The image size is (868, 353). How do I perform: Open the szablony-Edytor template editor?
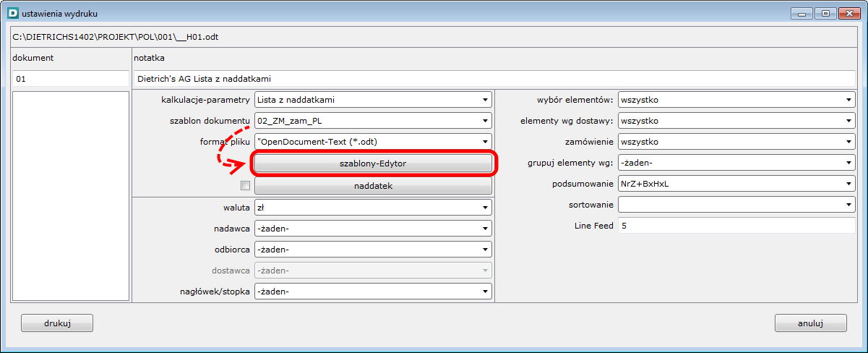point(373,164)
